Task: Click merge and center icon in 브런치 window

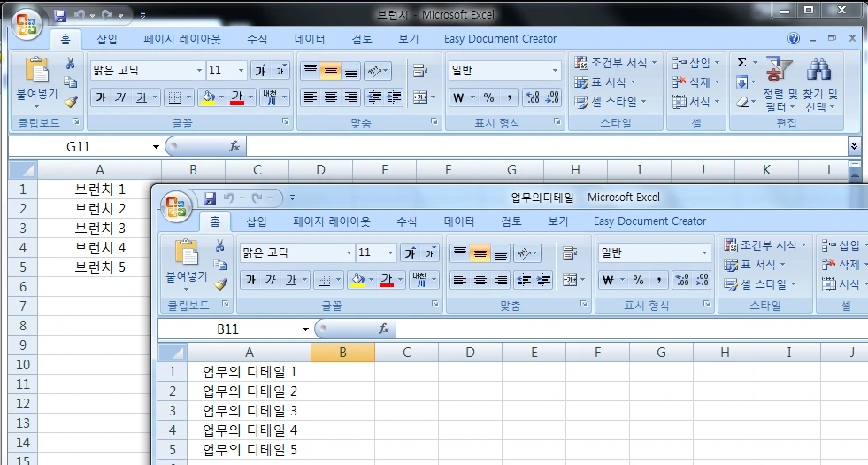Action: click(x=420, y=97)
